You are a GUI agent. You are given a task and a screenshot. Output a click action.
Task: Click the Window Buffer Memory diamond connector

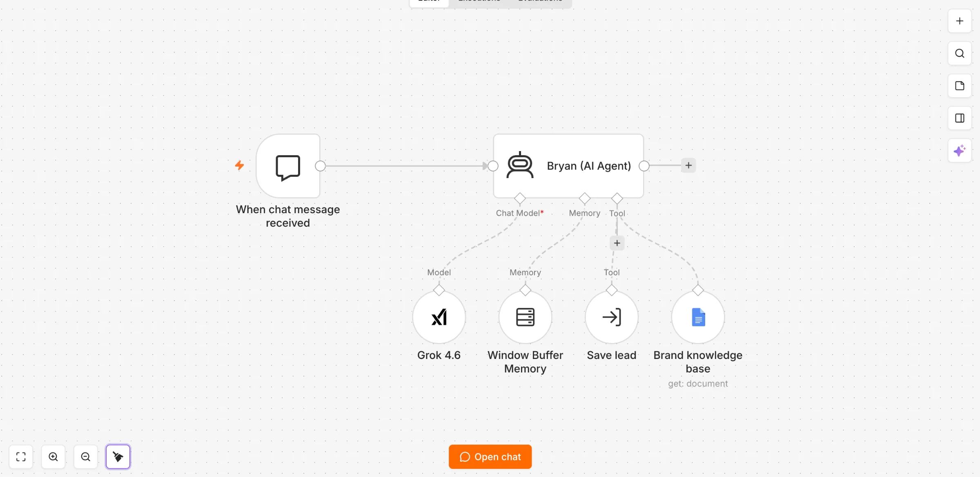tap(526, 290)
